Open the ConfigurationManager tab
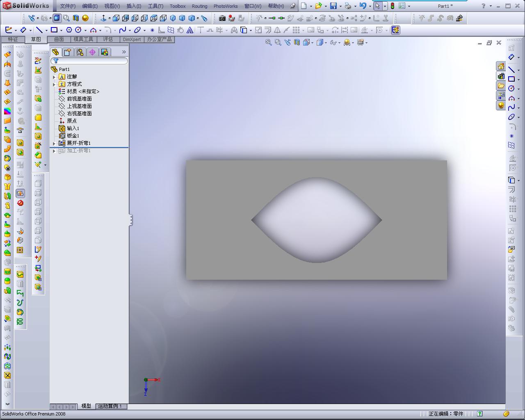The width and height of the screenshot is (525, 420). point(80,52)
